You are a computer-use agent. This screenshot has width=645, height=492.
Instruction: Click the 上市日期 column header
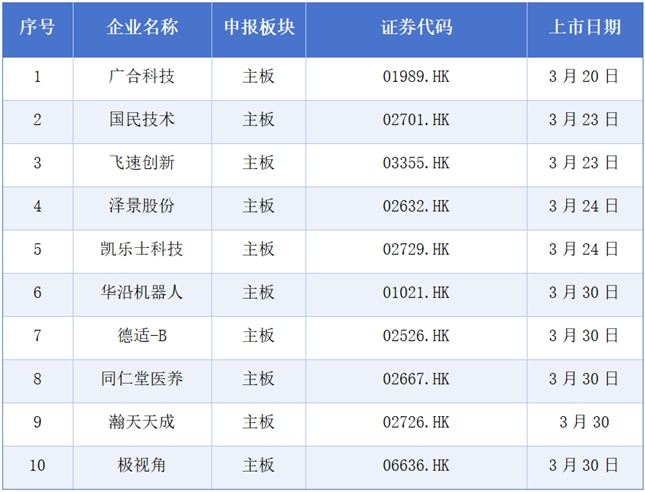[x=584, y=27]
